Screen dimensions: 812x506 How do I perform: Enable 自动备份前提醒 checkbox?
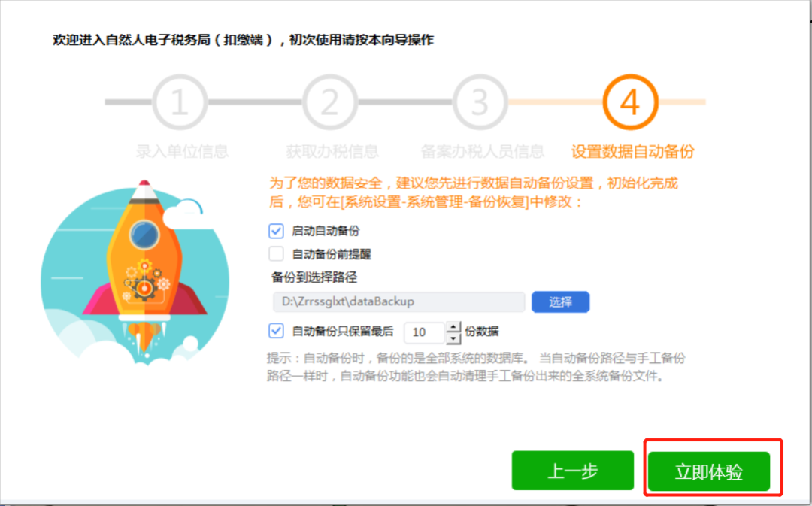click(276, 254)
